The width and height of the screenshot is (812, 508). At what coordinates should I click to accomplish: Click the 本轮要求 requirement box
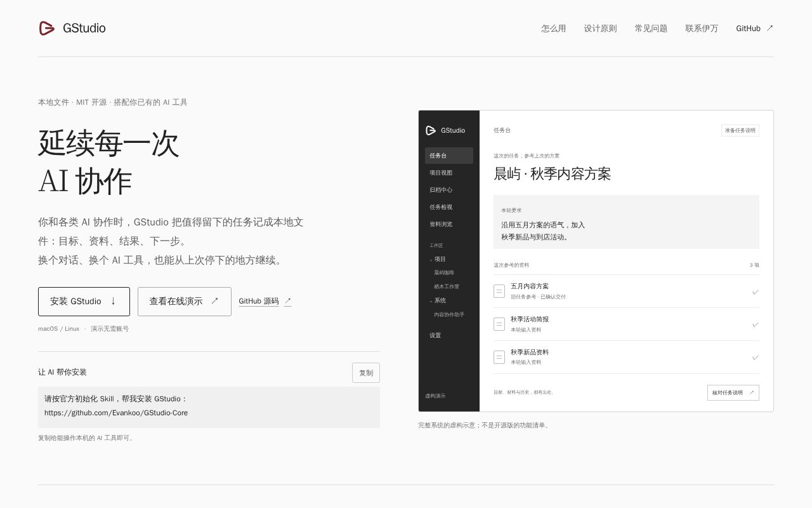click(626, 222)
